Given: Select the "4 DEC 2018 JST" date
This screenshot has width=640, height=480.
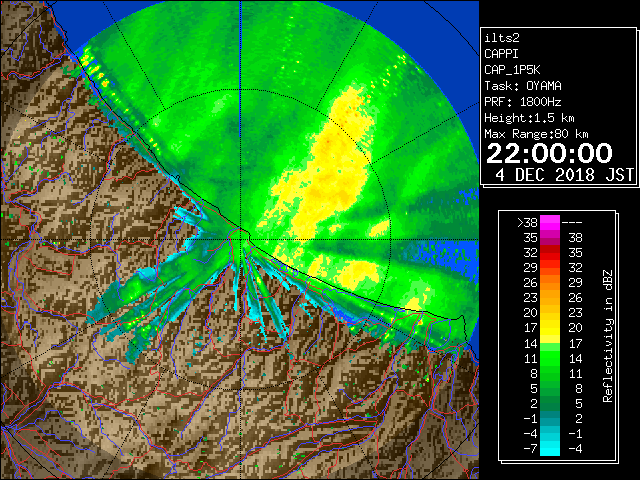Looking at the screenshot, I should tap(564, 175).
